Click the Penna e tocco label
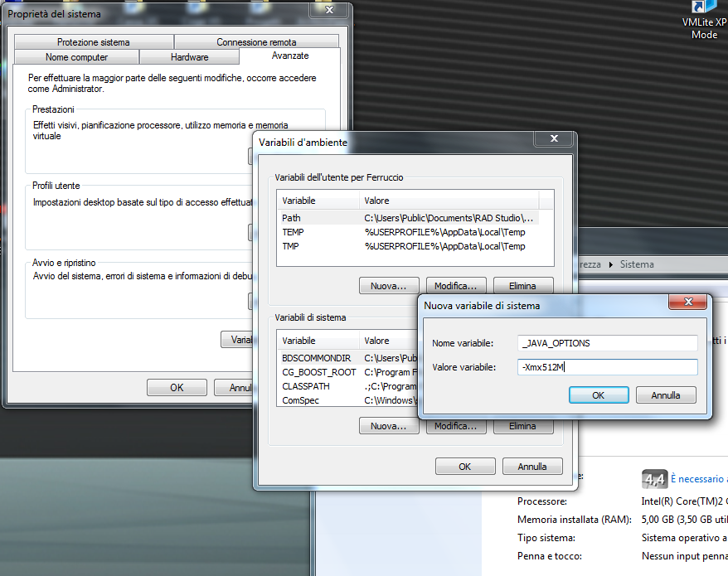 pyautogui.click(x=549, y=556)
